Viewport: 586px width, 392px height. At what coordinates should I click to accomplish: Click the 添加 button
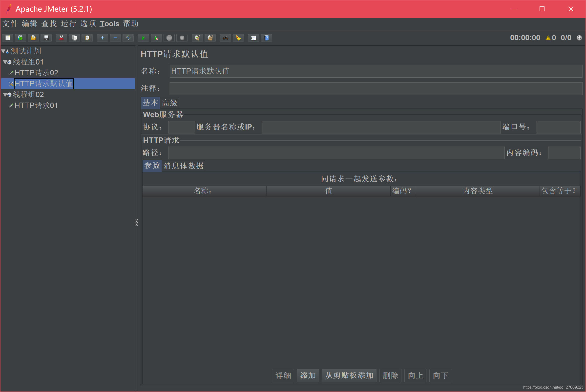pyautogui.click(x=308, y=375)
